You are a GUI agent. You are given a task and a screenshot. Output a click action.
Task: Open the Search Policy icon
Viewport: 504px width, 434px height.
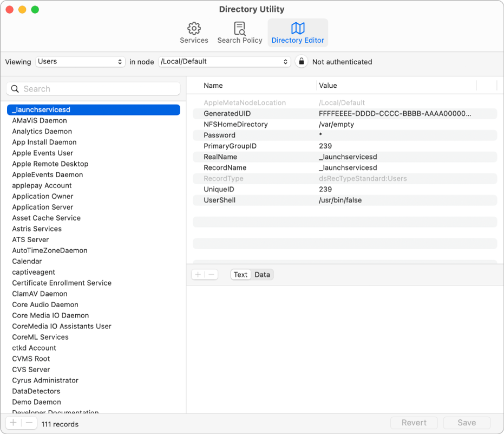[x=239, y=29]
